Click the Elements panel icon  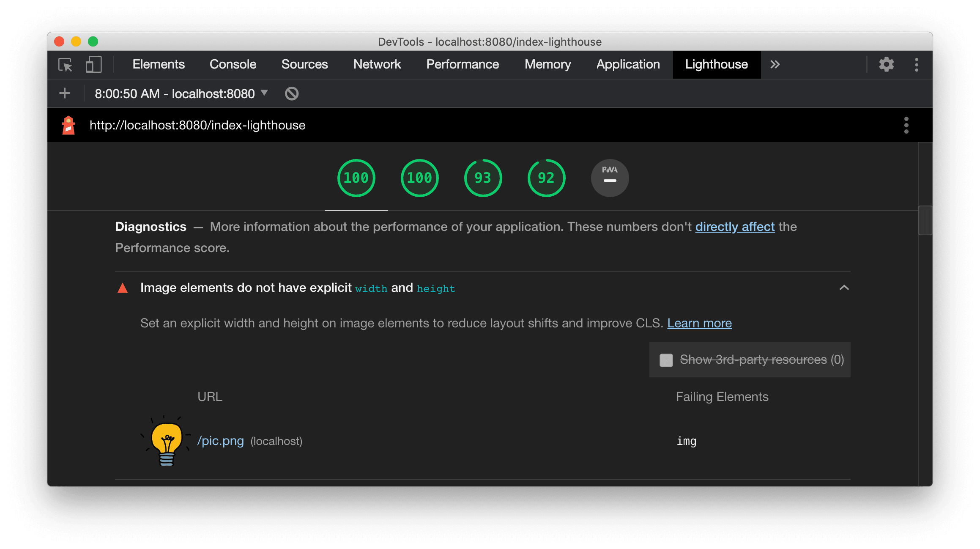point(158,64)
